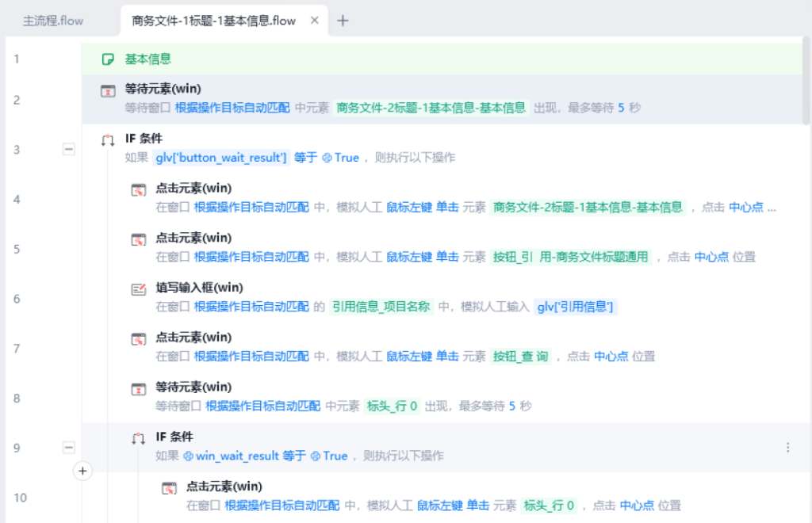Click the vertical scrollbar on the right
Image resolution: width=812 pixels, height=523 pixels.
click(806, 79)
